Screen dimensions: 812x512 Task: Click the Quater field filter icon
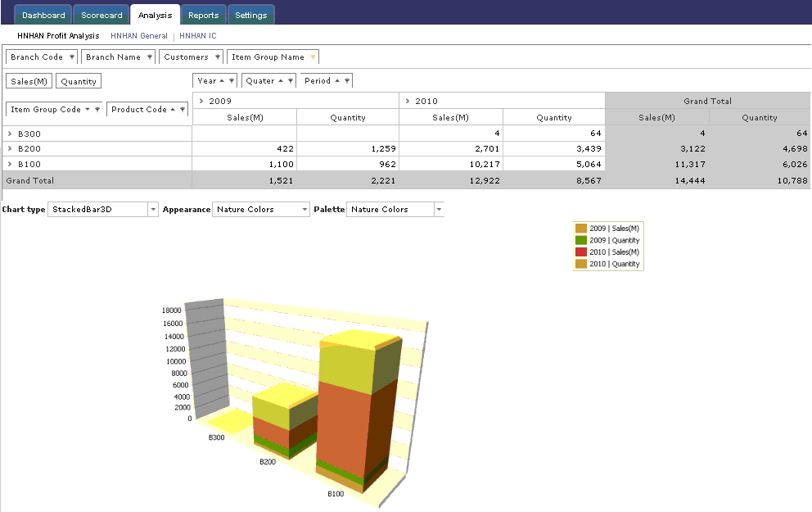291,81
